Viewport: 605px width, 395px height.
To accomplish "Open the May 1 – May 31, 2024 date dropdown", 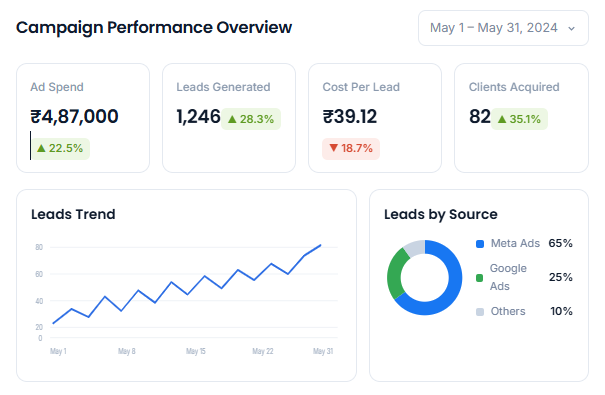I will pyautogui.click(x=503, y=28).
